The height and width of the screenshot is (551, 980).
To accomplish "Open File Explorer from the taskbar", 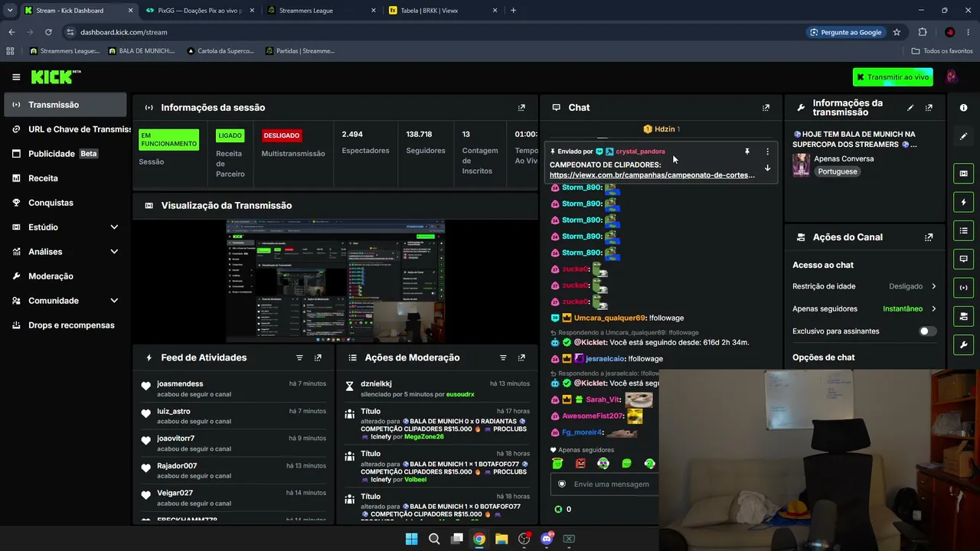I will (501, 539).
